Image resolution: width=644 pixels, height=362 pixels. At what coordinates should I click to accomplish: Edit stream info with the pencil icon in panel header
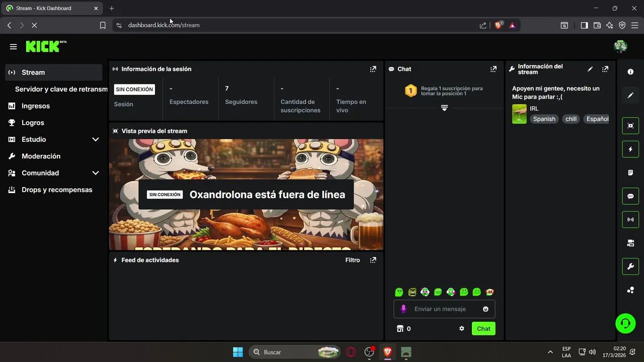point(590,69)
